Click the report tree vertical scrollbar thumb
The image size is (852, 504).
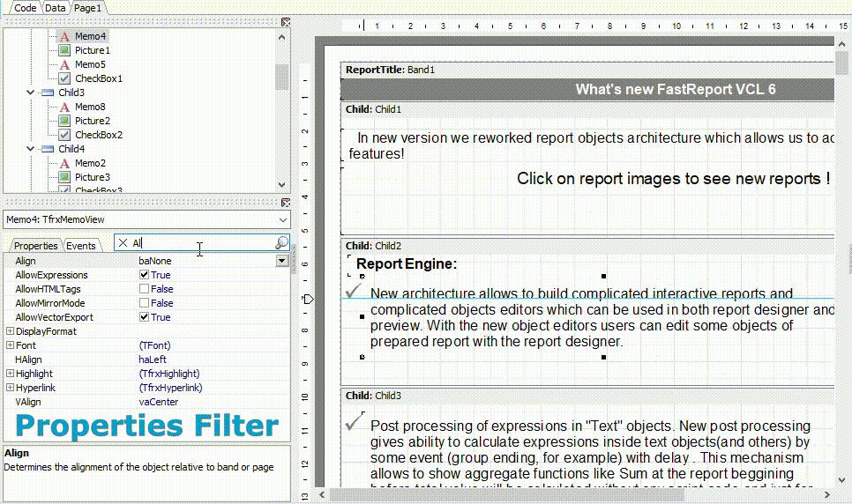click(x=281, y=78)
